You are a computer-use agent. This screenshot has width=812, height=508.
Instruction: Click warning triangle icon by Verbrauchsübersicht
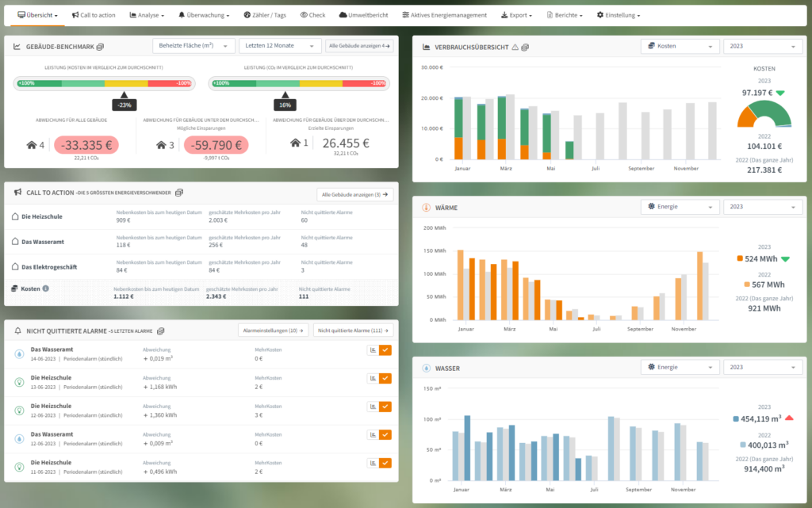pyautogui.click(x=515, y=47)
